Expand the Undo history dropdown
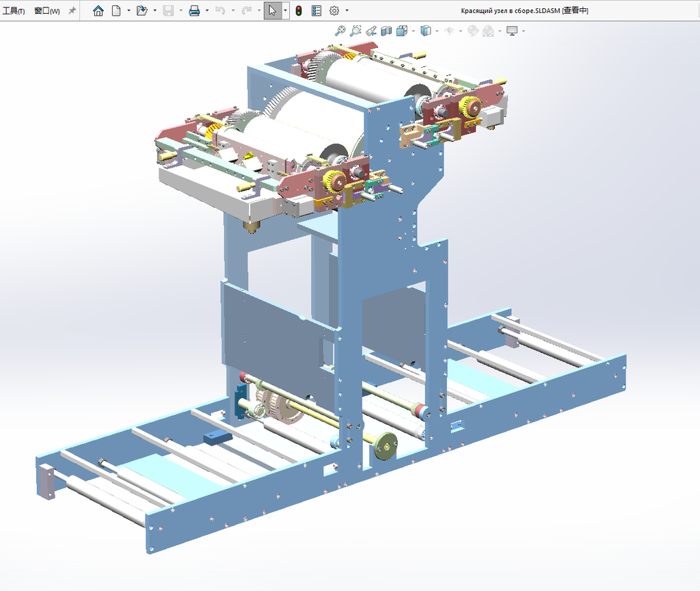This screenshot has height=591, width=700. point(233,10)
